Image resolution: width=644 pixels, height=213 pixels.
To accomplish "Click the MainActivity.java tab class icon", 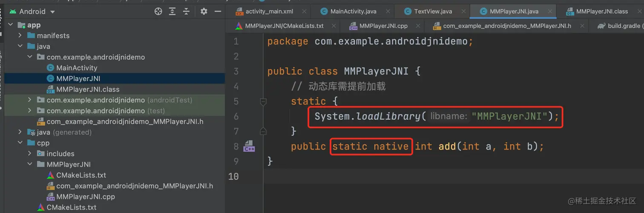I will pyautogui.click(x=324, y=12).
